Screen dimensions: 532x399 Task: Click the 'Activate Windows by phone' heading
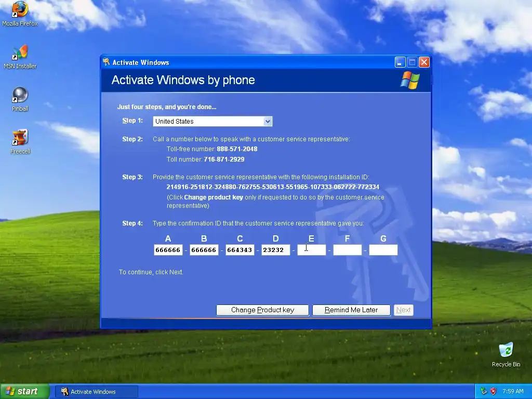pos(183,80)
